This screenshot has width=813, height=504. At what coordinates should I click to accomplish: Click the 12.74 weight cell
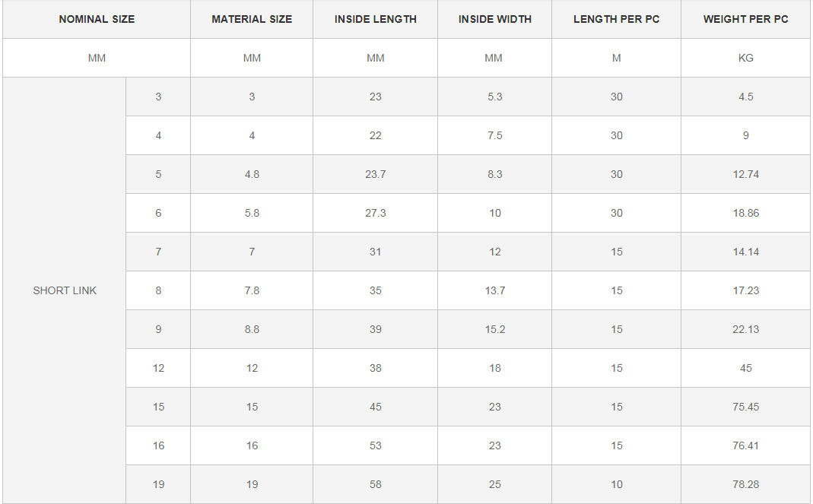pyautogui.click(x=746, y=174)
